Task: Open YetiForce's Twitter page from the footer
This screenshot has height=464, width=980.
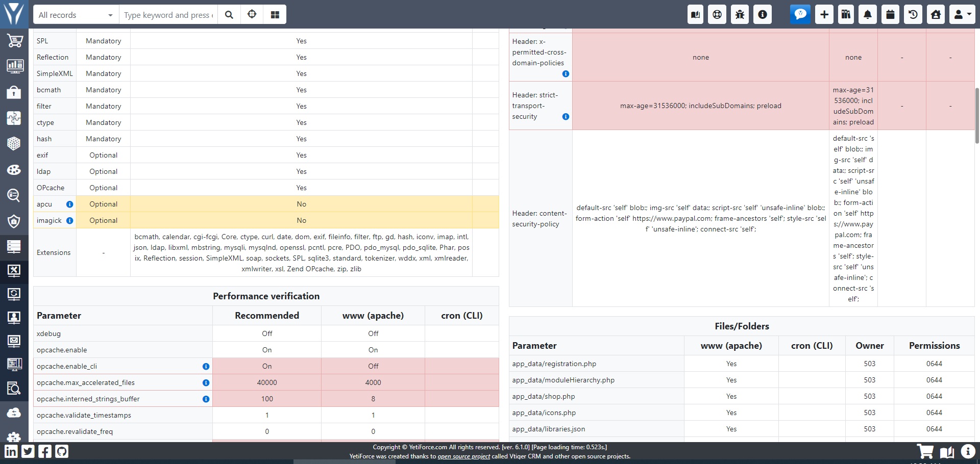Action: [28, 451]
